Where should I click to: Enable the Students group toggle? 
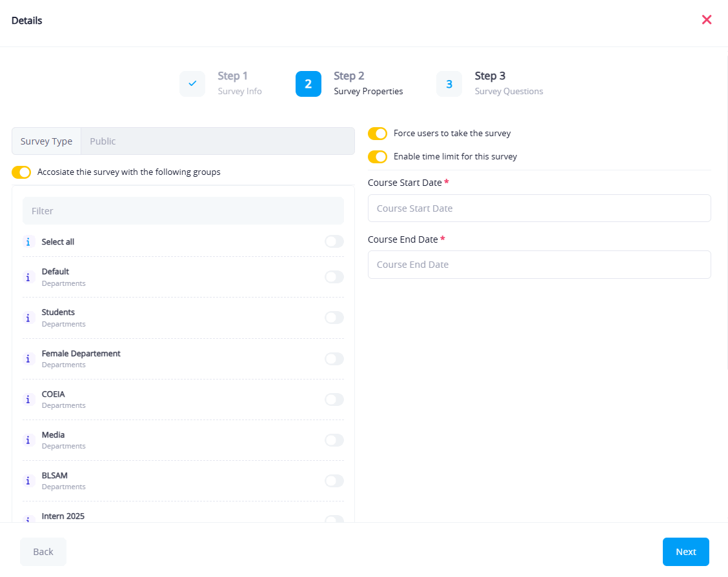coord(334,318)
